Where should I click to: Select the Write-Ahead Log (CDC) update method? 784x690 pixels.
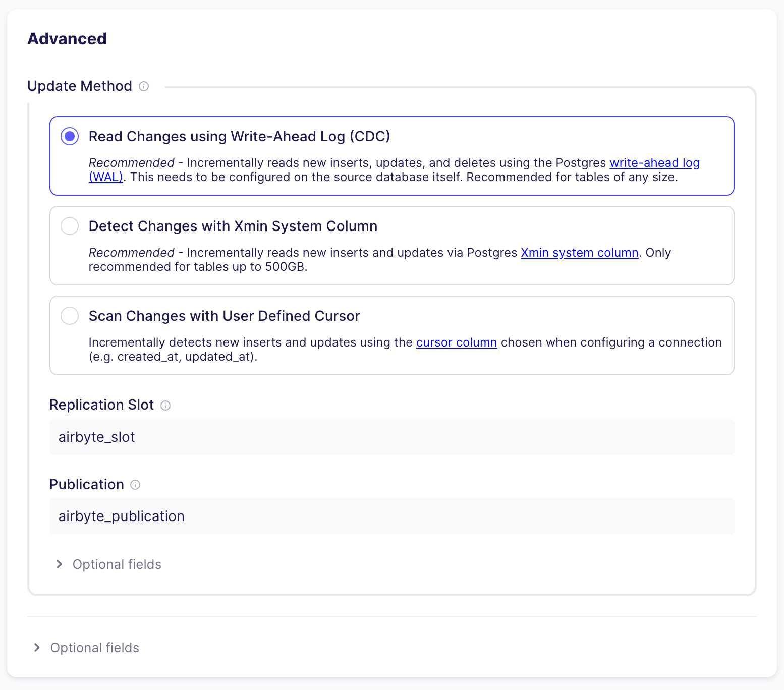tap(70, 136)
